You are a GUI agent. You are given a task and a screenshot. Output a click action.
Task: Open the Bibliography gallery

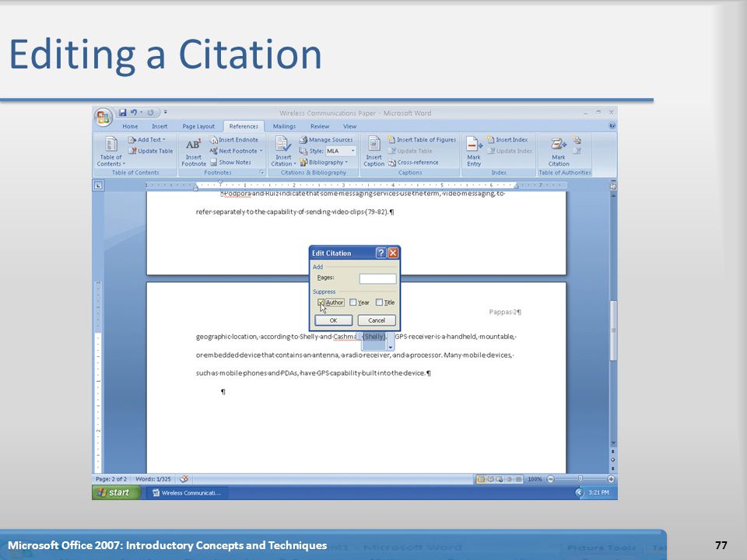point(324,163)
